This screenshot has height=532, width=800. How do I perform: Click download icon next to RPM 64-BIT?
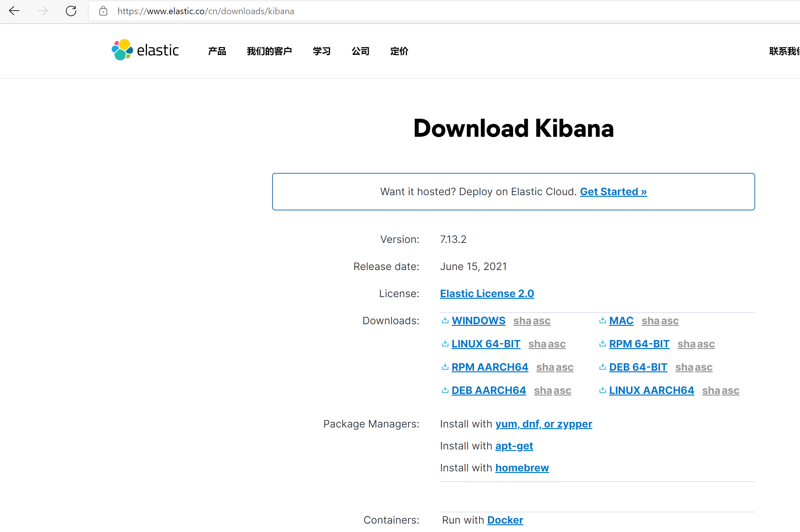(602, 343)
